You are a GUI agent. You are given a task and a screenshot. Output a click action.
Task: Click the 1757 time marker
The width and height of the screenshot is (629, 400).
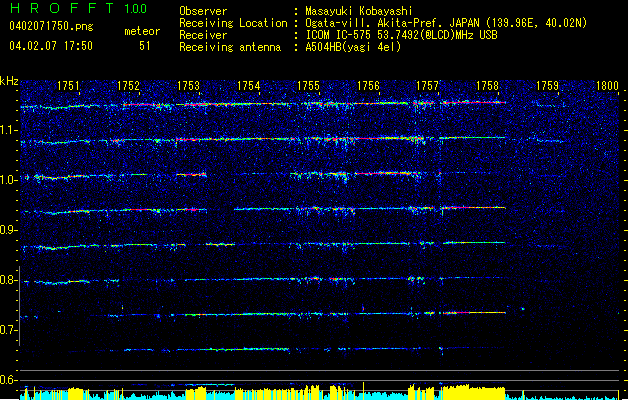[428, 86]
